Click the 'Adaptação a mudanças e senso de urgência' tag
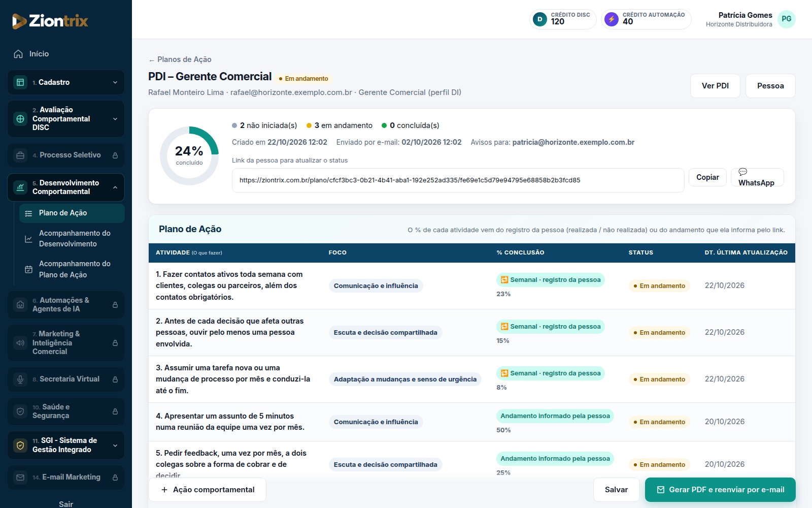Image resolution: width=812 pixels, height=508 pixels. [405, 379]
